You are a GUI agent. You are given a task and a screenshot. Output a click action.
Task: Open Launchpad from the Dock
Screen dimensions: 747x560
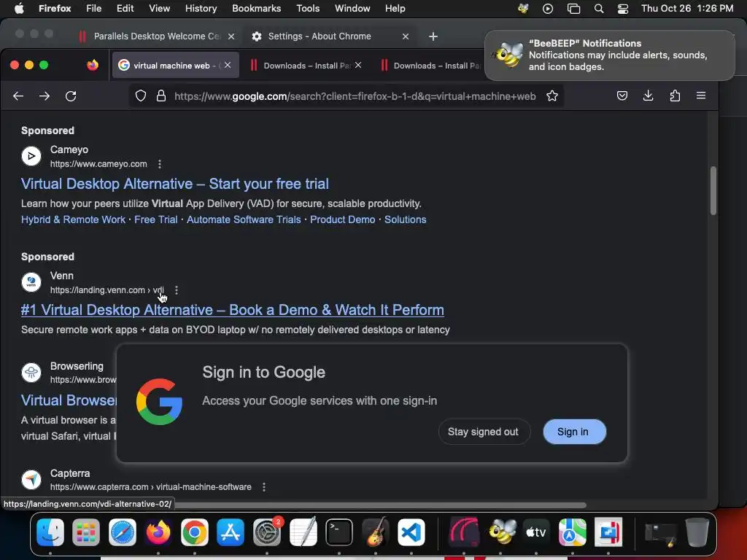(x=86, y=532)
